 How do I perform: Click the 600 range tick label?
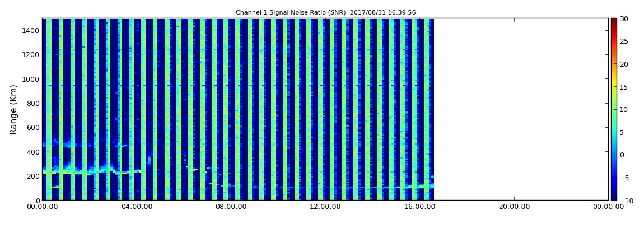[33, 127]
